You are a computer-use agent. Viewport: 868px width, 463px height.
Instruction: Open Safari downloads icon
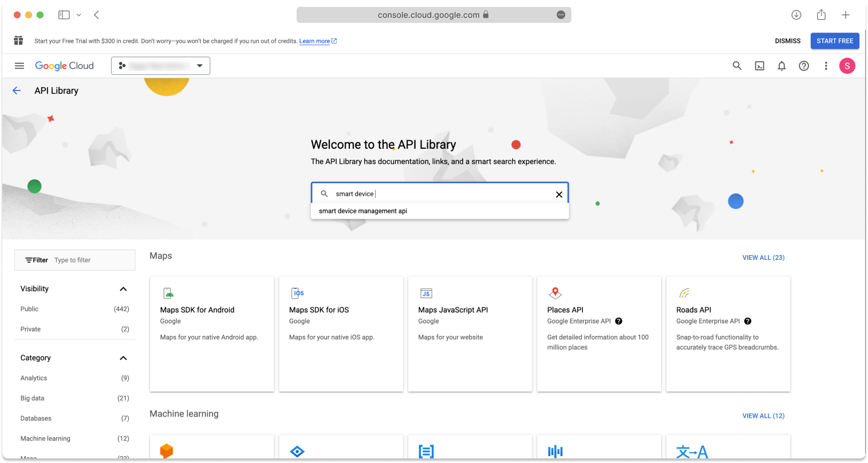[796, 14]
